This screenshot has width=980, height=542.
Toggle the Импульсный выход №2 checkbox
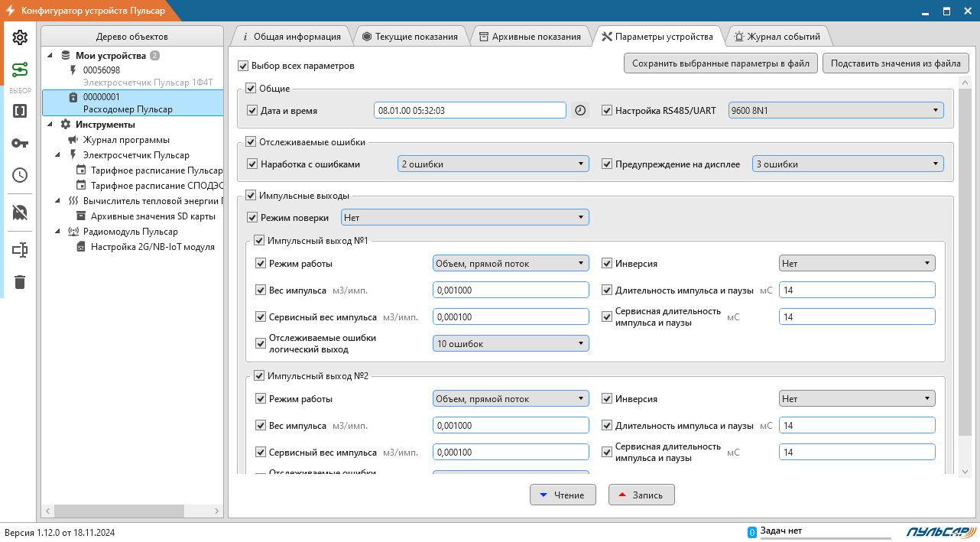click(258, 375)
